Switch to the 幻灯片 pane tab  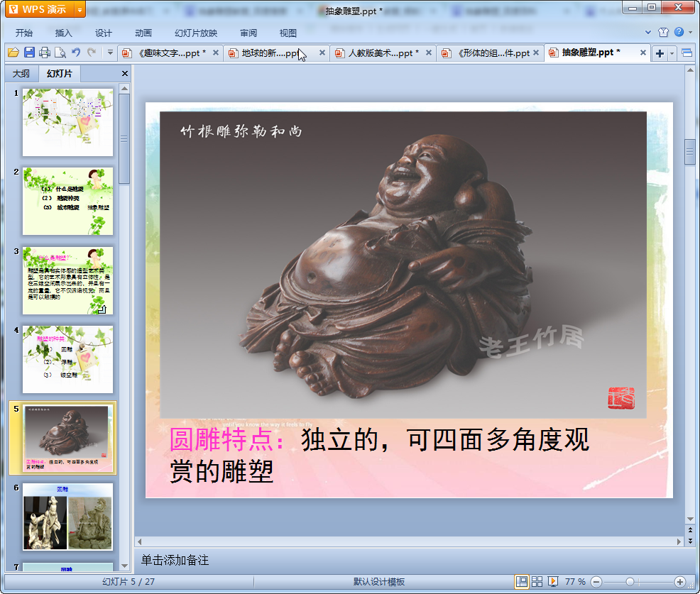(x=60, y=73)
